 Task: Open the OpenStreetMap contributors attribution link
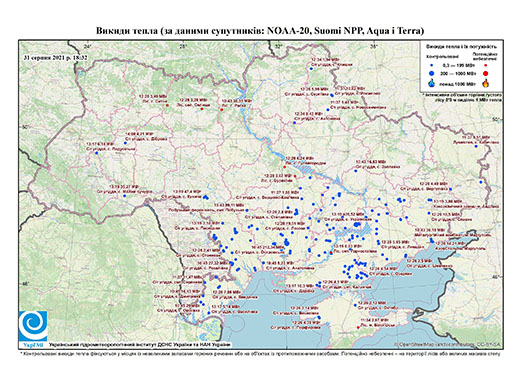(448, 344)
